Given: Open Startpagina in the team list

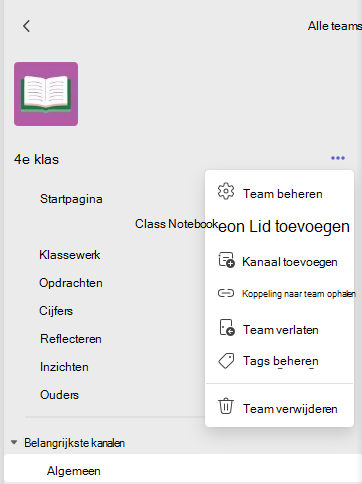Looking at the screenshot, I should [71, 199].
